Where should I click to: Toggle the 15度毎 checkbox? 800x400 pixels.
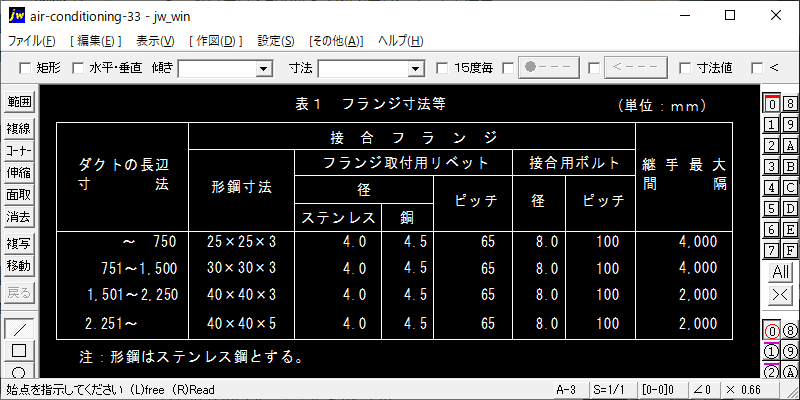point(442,68)
